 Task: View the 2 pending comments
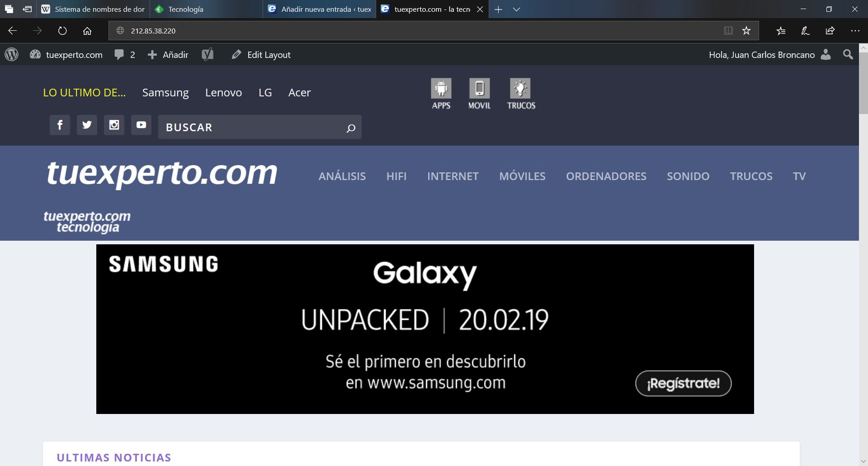[125, 55]
